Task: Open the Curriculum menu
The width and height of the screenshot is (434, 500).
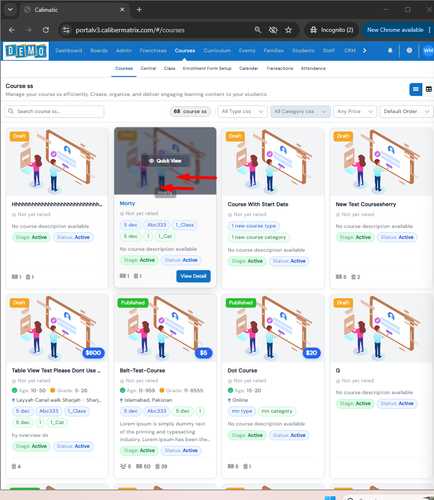Action: pos(217,51)
